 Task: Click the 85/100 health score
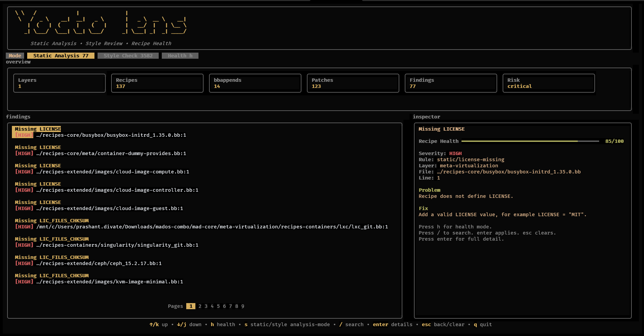pos(614,141)
